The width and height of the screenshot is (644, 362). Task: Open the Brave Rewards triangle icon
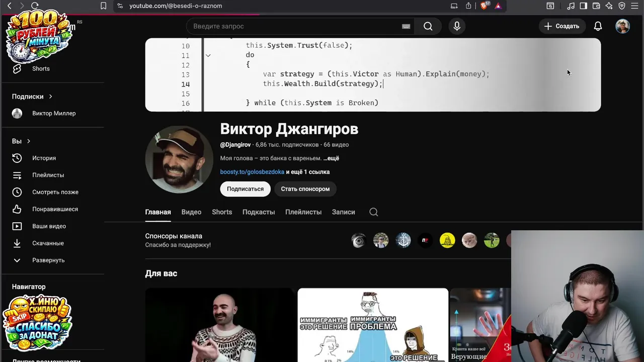point(498,6)
